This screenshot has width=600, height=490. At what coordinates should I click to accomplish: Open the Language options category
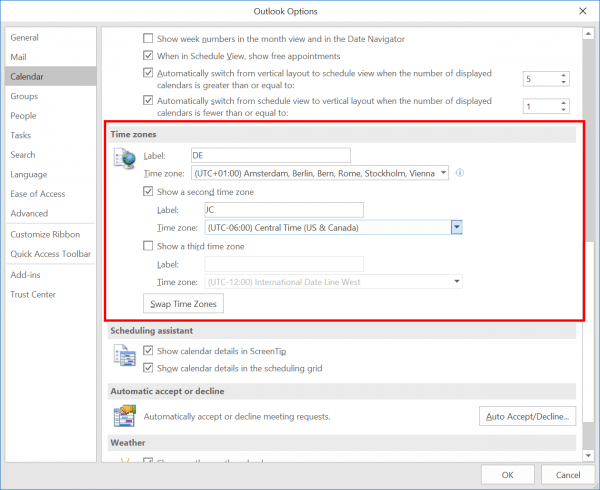point(51,174)
